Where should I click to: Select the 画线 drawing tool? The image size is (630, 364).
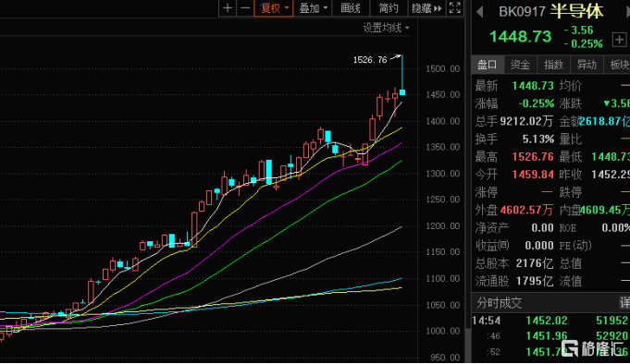351,8
